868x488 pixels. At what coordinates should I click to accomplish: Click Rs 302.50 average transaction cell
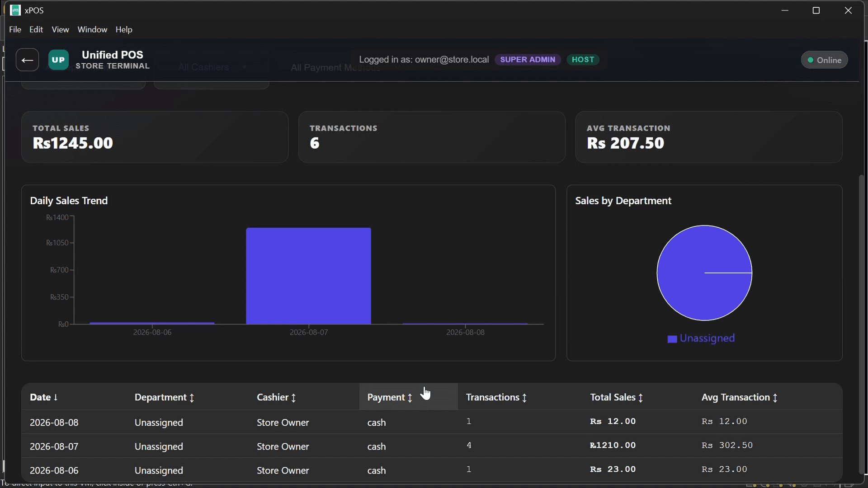(727, 446)
